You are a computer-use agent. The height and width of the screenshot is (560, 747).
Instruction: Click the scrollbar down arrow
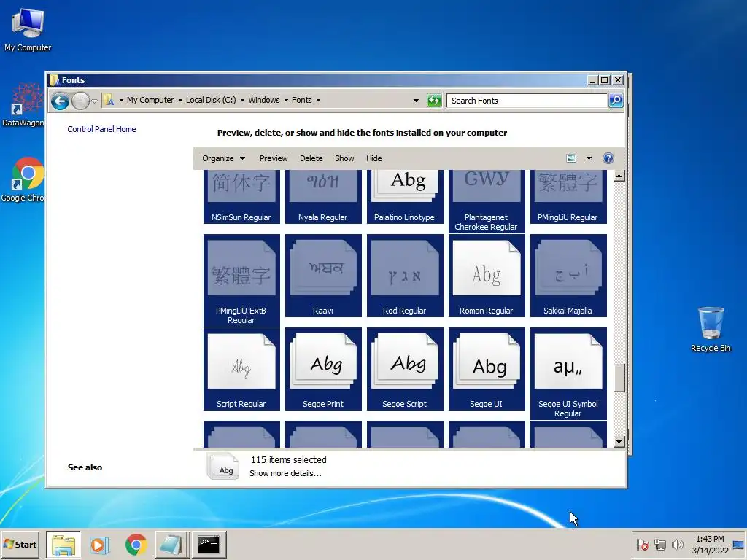pyautogui.click(x=619, y=442)
